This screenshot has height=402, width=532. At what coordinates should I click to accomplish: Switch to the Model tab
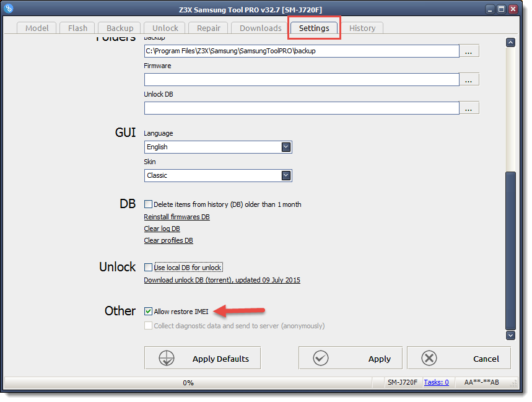(37, 28)
